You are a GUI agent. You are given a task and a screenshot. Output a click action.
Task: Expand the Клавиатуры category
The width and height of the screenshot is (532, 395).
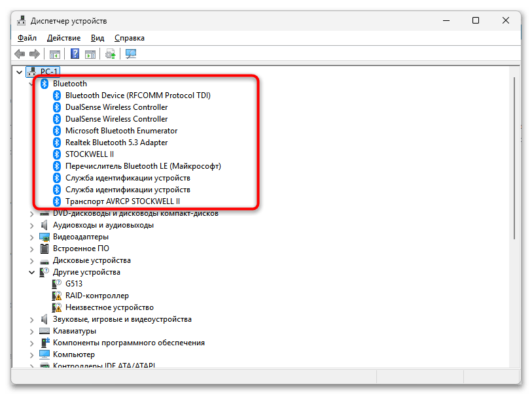(32, 332)
